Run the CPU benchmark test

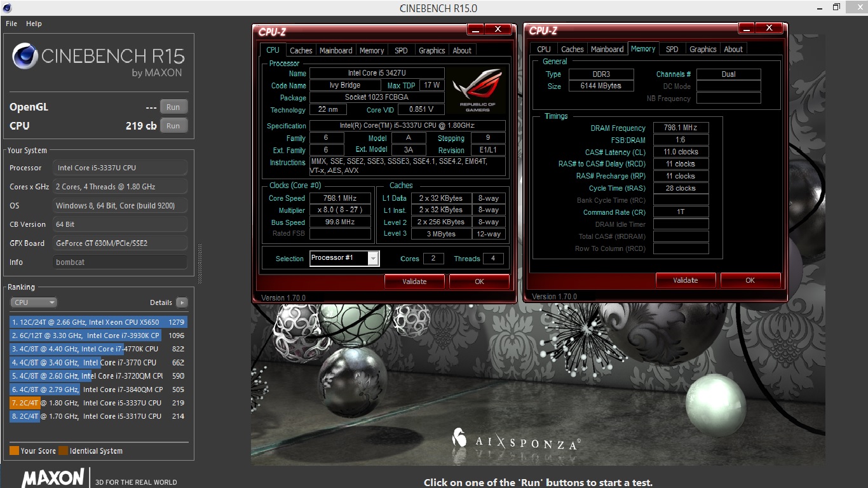[x=173, y=126]
